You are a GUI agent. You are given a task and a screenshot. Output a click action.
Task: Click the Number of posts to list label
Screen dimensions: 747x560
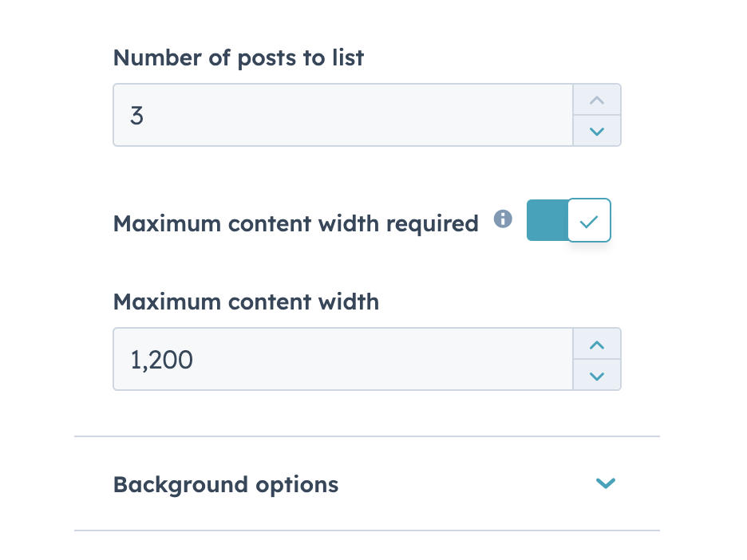(238, 57)
